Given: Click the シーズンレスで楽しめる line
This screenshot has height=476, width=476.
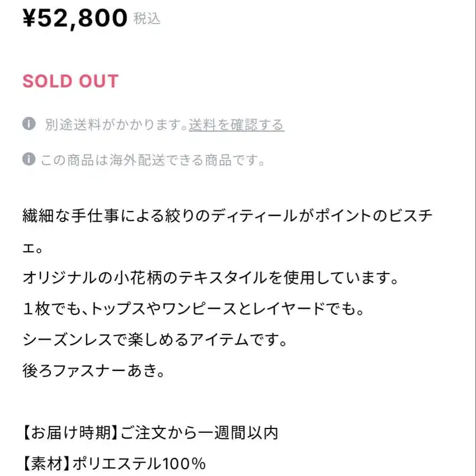Looking at the screenshot, I should 155,340.
